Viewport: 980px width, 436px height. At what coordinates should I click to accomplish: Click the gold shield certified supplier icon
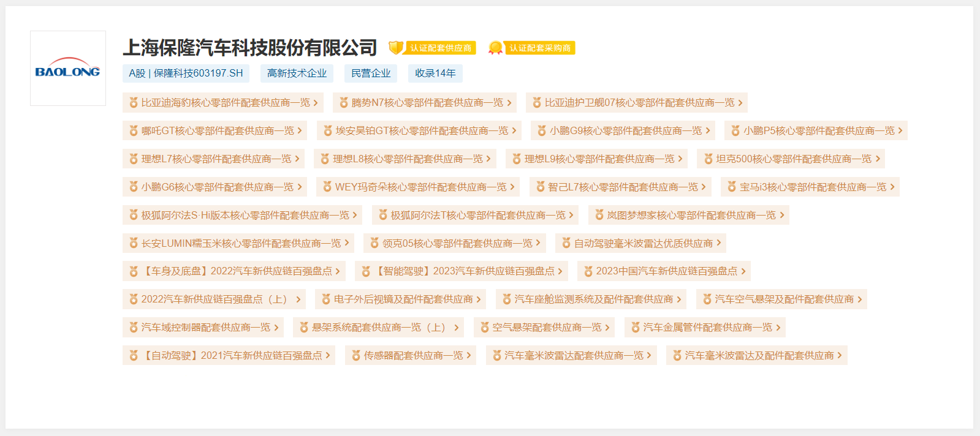click(x=396, y=48)
